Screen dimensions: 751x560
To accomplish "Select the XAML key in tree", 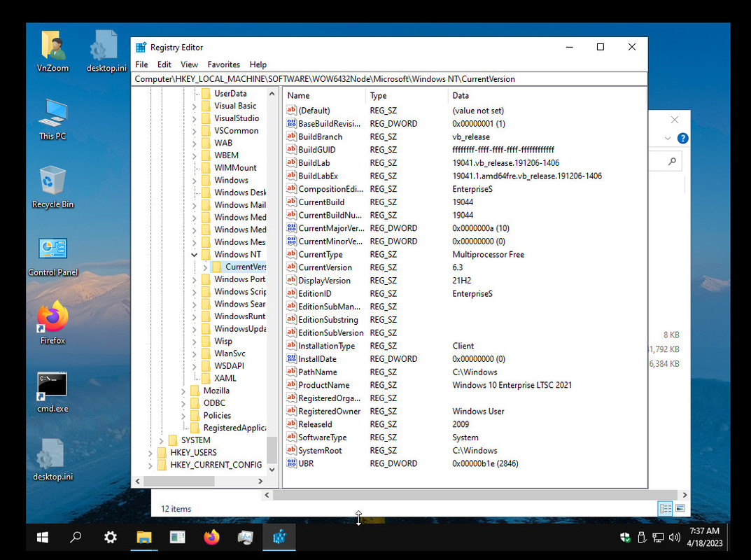I will [x=225, y=378].
